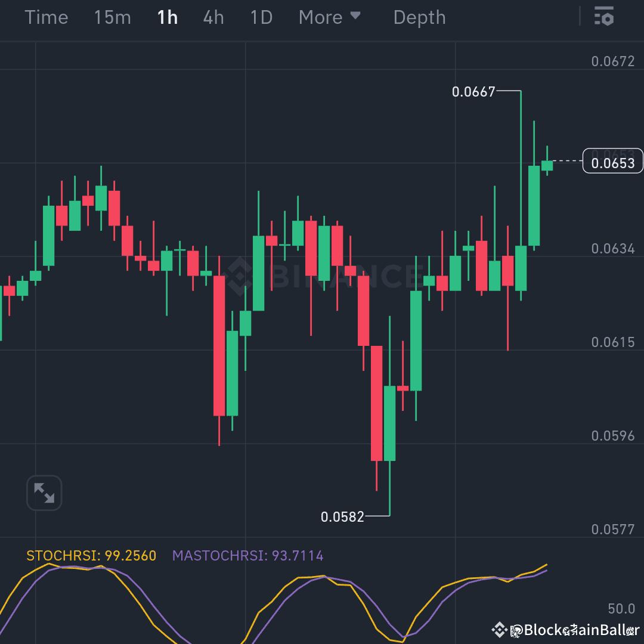Screen dimensions: 644x644
Task: Select the Time chart view
Action: 47,17
